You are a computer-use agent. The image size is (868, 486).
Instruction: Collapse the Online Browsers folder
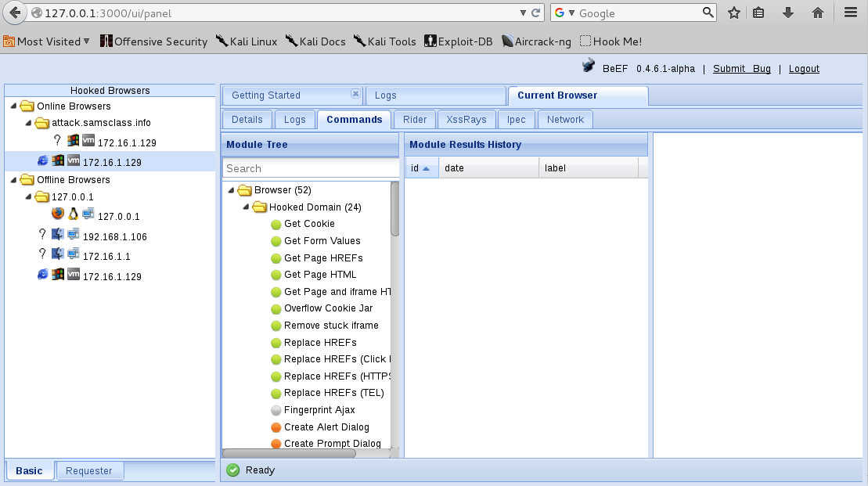tap(14, 106)
